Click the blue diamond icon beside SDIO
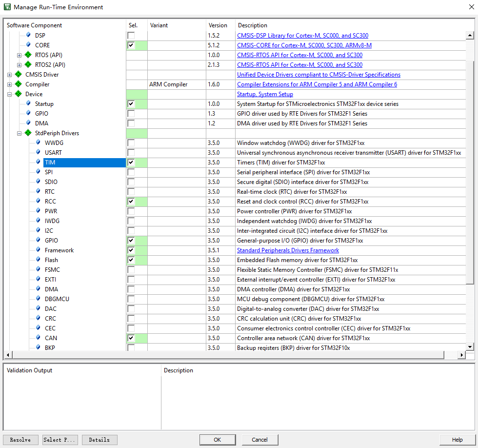Viewport: 478px width, 448px height. click(38, 181)
